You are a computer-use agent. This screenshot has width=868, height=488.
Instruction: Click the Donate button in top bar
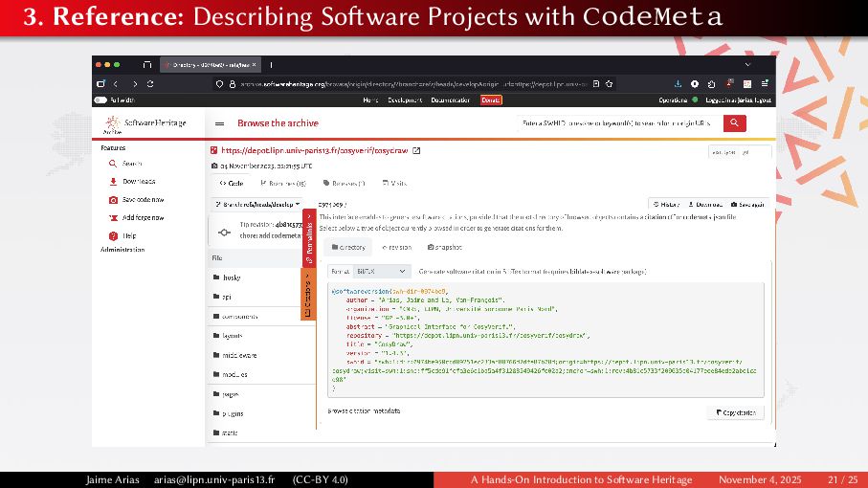pyautogui.click(x=490, y=100)
